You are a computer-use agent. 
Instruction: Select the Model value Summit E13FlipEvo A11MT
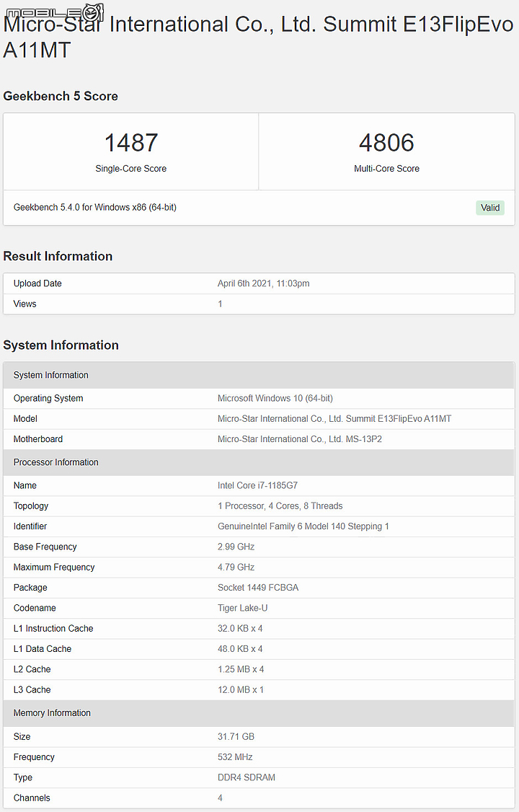tap(334, 418)
